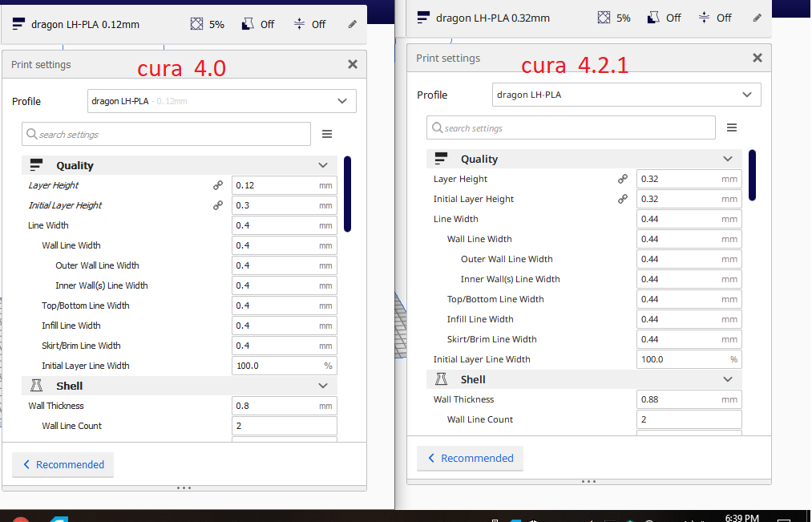This screenshot has width=812, height=522.
Task: Click the pencil edit icon in Cura 4.0 header
Action: click(352, 24)
